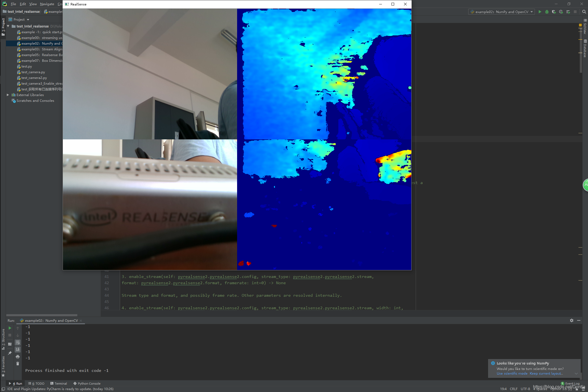This screenshot has height=392, width=588.
Task: Collapse the test_Intel_realsense project node
Action: (8, 26)
